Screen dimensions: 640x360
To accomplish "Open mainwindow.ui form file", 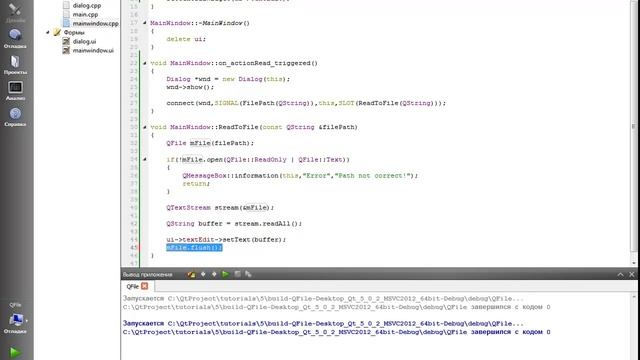I will [93, 50].
